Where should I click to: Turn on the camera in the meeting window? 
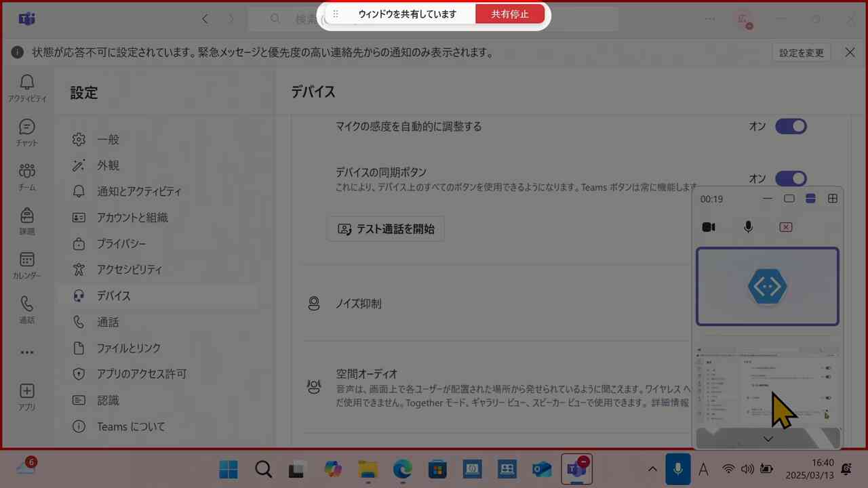click(x=708, y=226)
